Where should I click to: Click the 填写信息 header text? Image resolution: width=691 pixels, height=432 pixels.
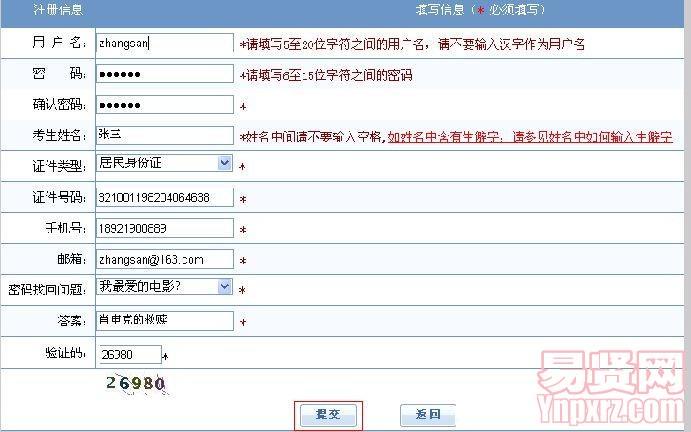click(x=480, y=10)
